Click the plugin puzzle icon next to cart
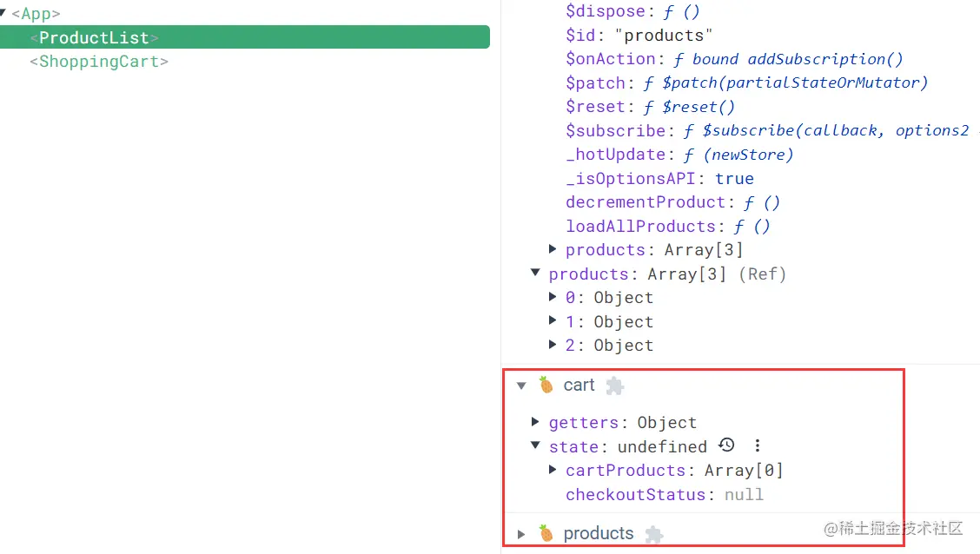This screenshot has width=980, height=554. pos(615,386)
